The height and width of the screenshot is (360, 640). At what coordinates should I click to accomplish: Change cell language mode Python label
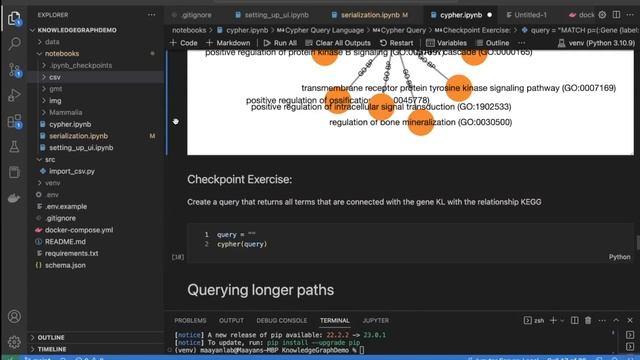click(619, 257)
